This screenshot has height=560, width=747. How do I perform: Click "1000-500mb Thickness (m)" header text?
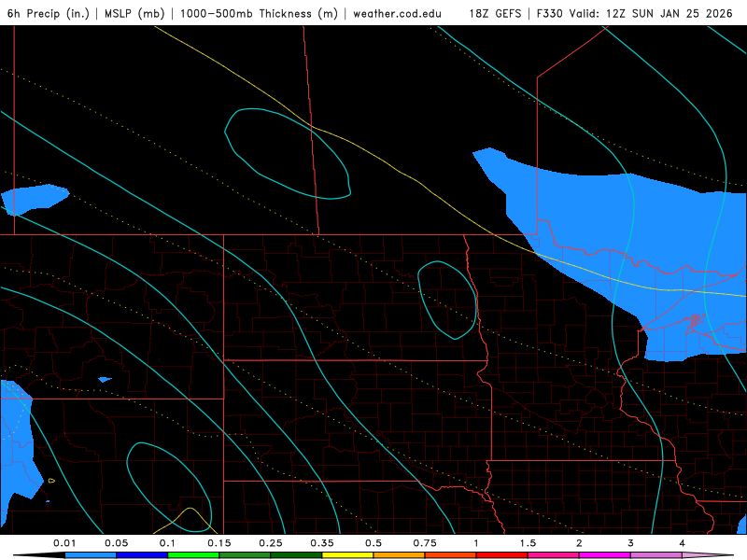tap(259, 13)
